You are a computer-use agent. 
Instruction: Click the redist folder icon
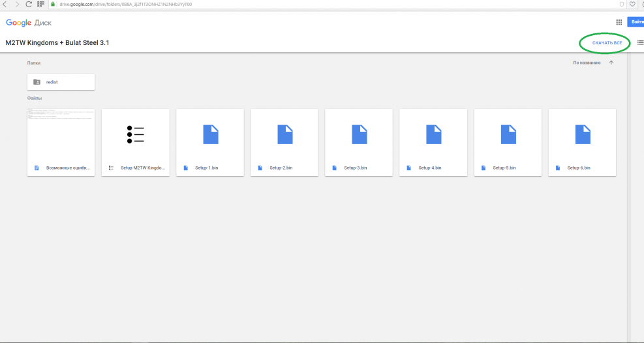coord(37,82)
